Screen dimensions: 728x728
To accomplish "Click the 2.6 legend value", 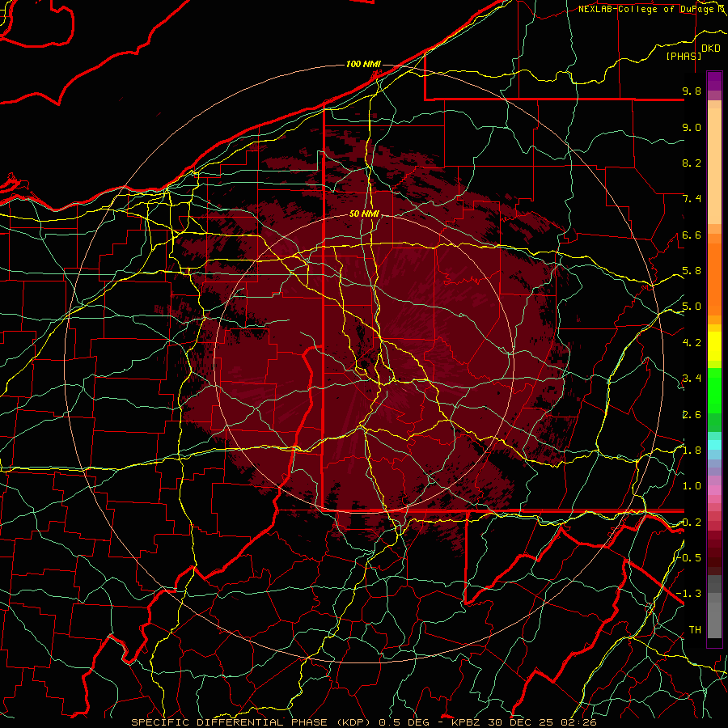I will pyautogui.click(x=692, y=415).
